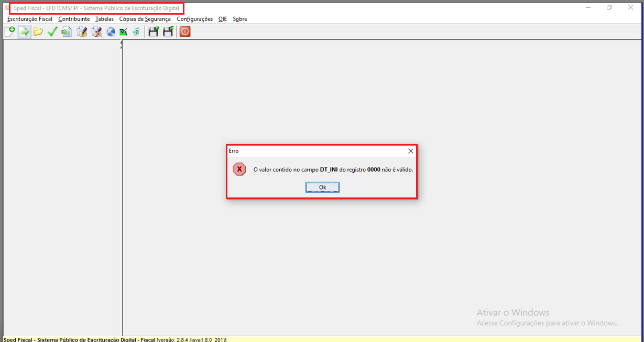Click Ok in the Erro dialog
The width and height of the screenshot is (644, 342).
[x=322, y=187]
